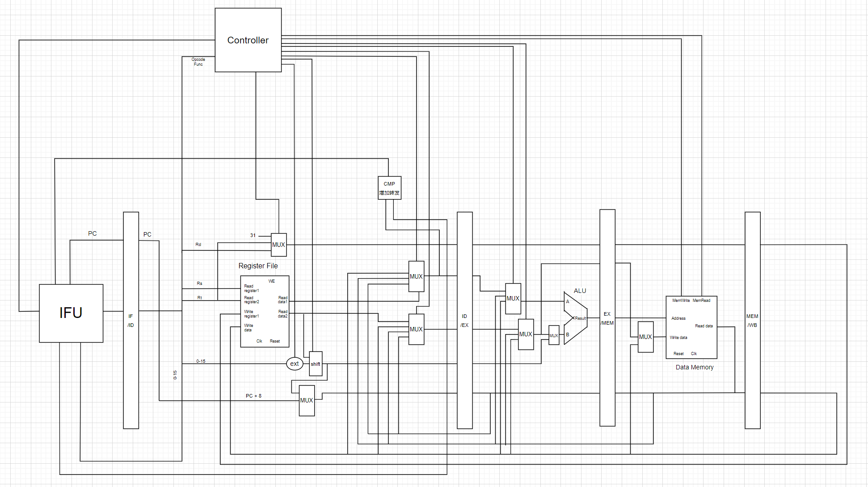Select the 'Reset' port on Data Memory

(x=678, y=354)
